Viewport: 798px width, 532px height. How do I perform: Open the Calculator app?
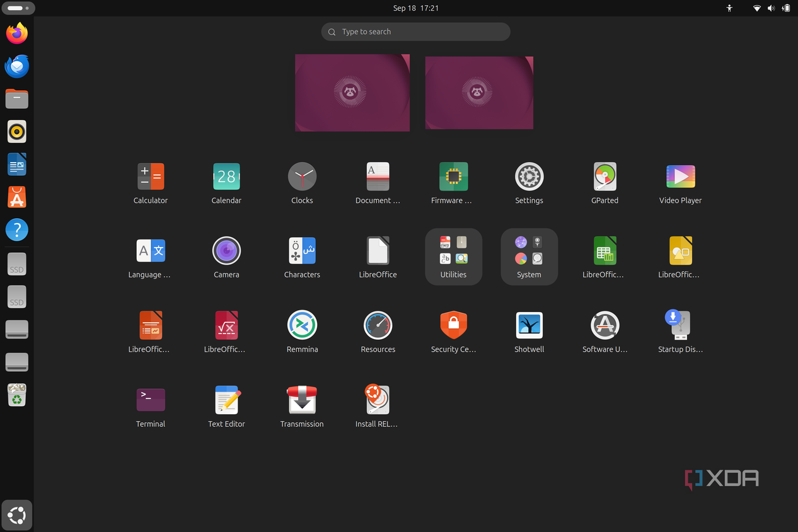pyautogui.click(x=151, y=176)
